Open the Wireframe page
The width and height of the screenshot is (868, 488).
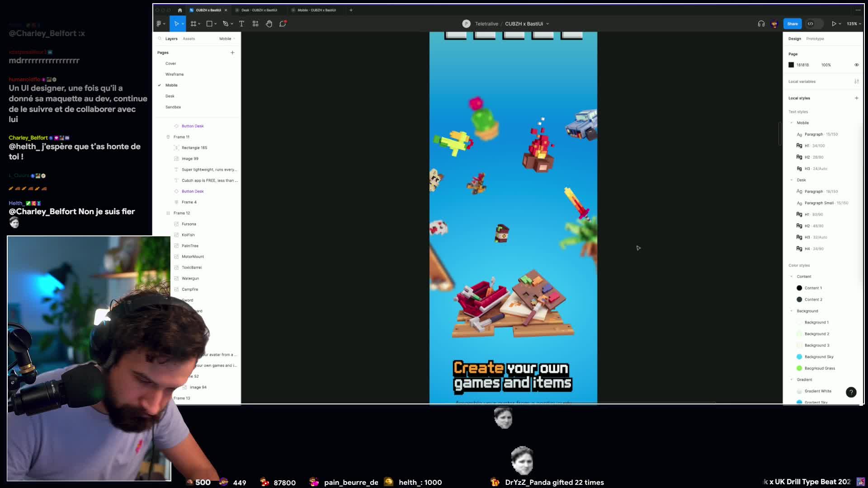tap(174, 74)
